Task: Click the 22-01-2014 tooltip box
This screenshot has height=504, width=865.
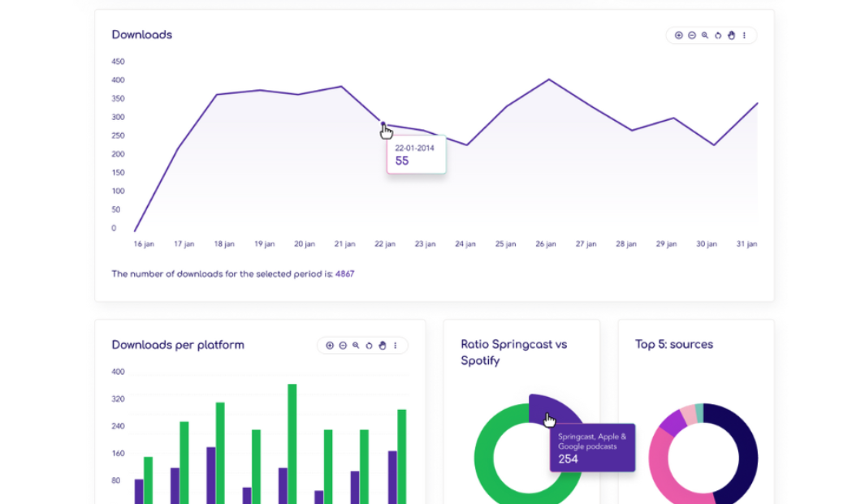Action: pyautogui.click(x=417, y=156)
